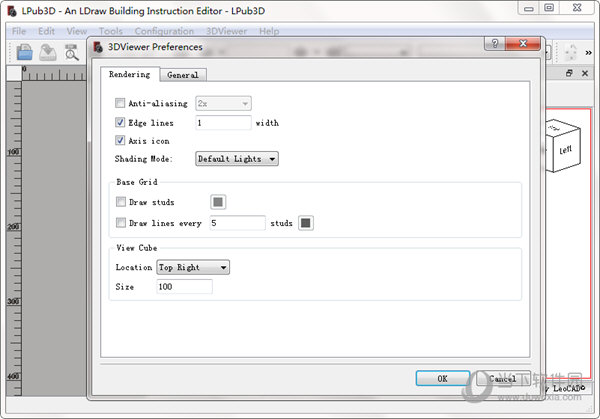Click the Cancel button
The width and height of the screenshot is (600, 419).
pyautogui.click(x=503, y=378)
